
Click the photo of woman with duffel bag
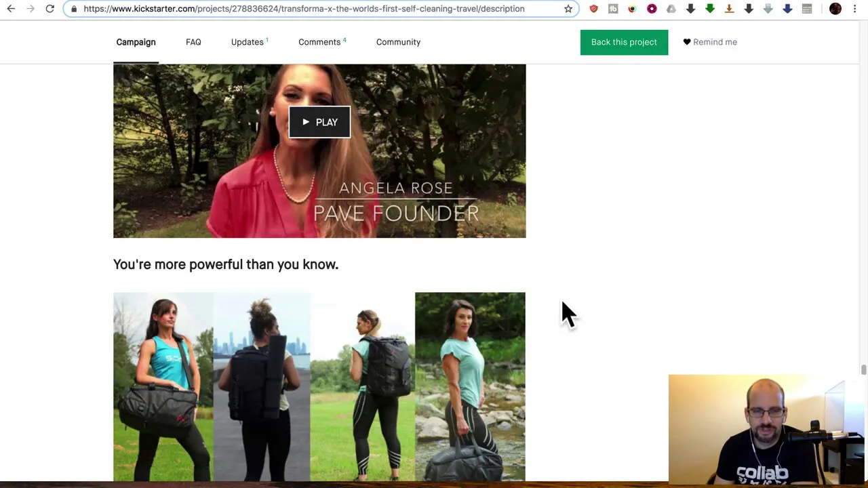(x=163, y=386)
